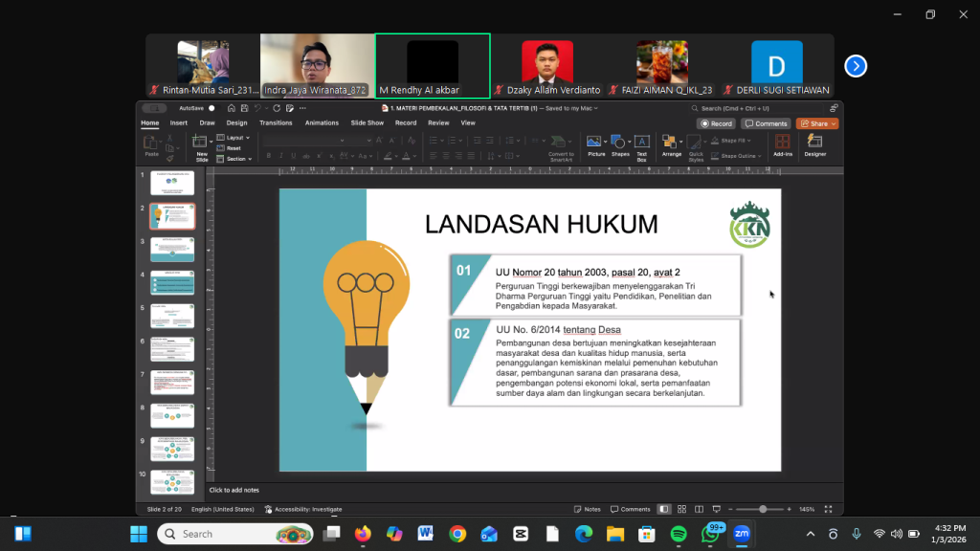Click the Record button
Image resolution: width=980 pixels, height=551 pixels.
click(716, 123)
